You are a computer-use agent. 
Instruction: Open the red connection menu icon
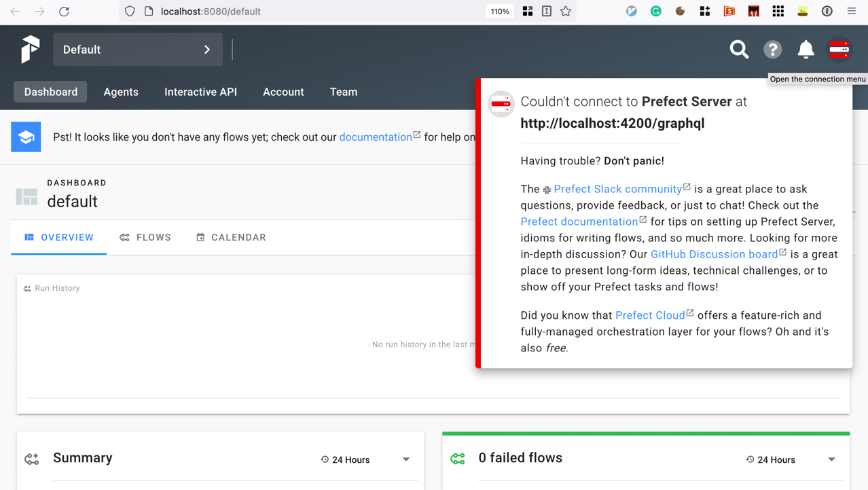pos(839,50)
